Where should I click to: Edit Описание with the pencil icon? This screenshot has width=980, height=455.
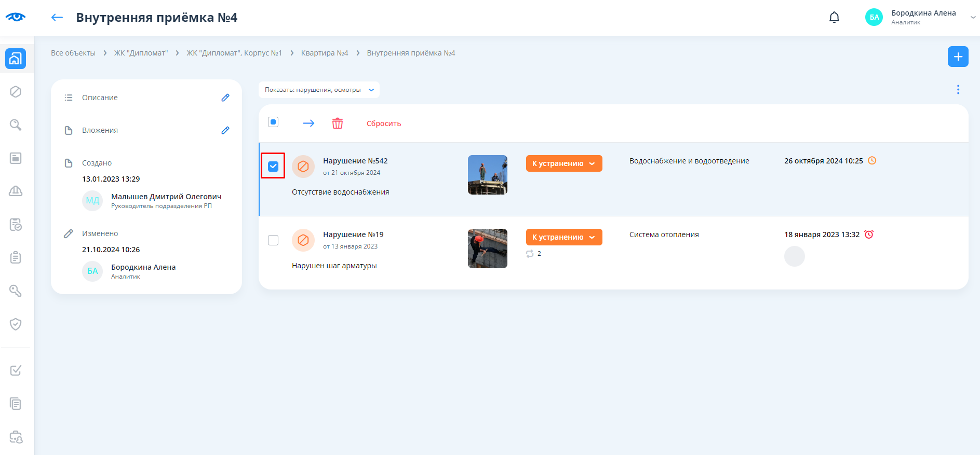(x=225, y=98)
